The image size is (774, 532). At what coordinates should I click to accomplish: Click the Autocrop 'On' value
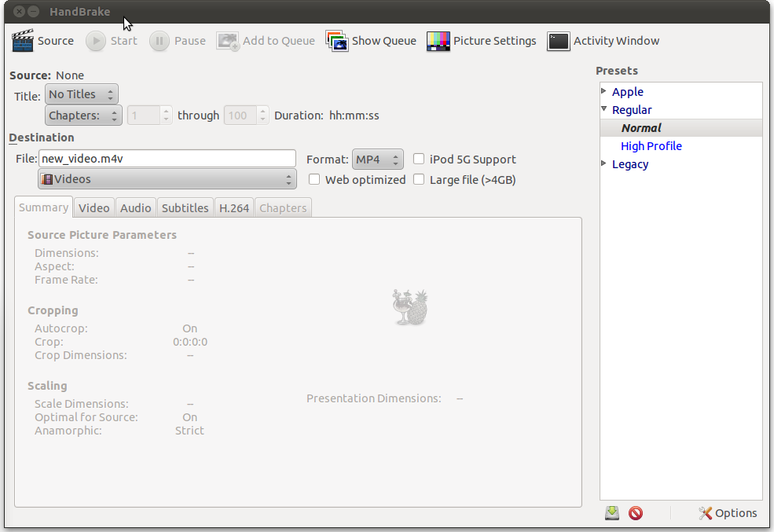coord(190,328)
